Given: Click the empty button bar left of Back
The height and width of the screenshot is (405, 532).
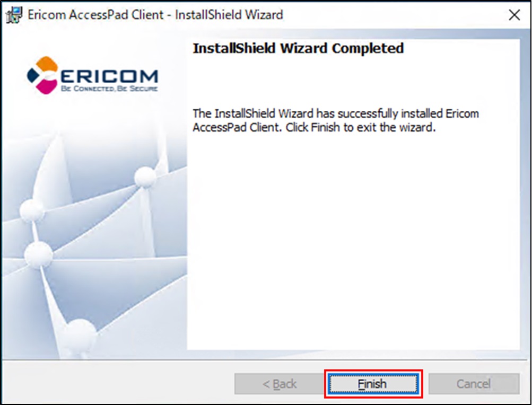Looking at the screenshot, I should pyautogui.click(x=117, y=384).
